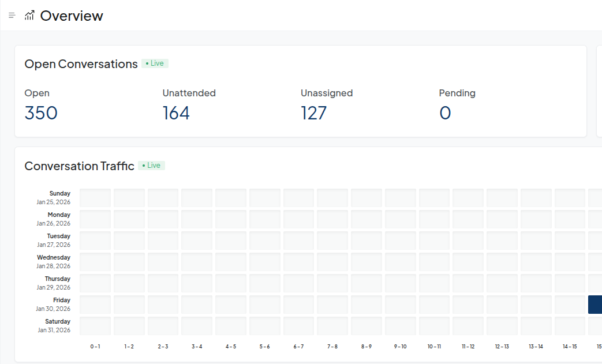Click the Overview page title

72,16
